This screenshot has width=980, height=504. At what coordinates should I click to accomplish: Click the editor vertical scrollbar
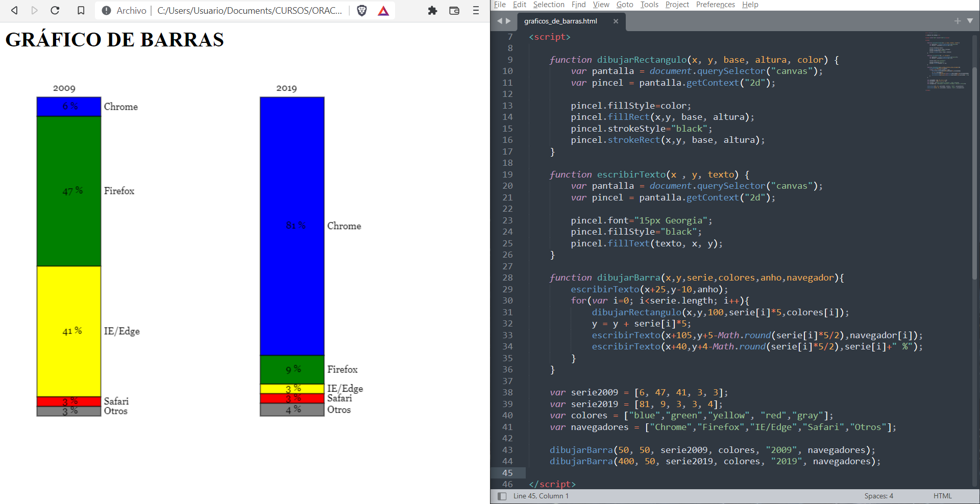coord(974,173)
